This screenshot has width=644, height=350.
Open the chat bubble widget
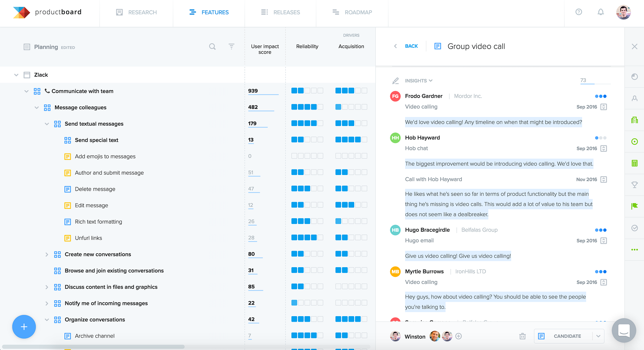point(624,330)
